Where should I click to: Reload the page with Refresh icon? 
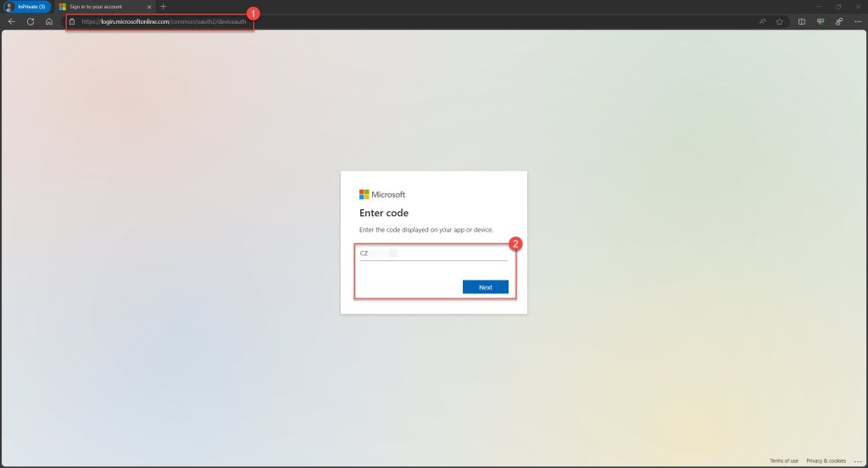31,21
